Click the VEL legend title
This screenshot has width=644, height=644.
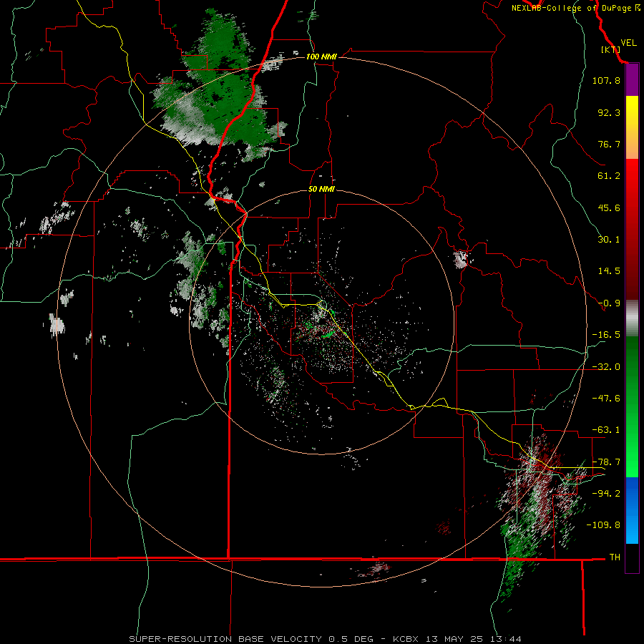coord(628,43)
